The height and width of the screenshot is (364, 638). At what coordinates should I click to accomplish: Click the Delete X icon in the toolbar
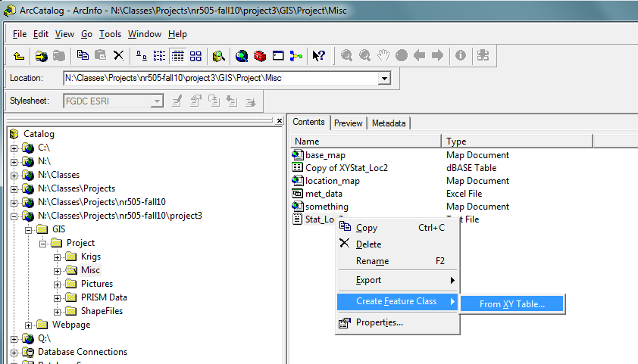pos(118,56)
